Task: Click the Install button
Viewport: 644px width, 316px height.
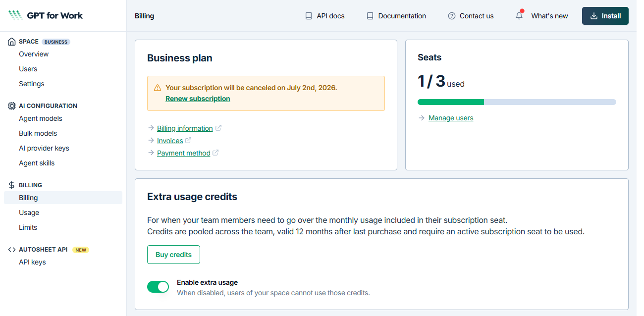Action: point(605,16)
